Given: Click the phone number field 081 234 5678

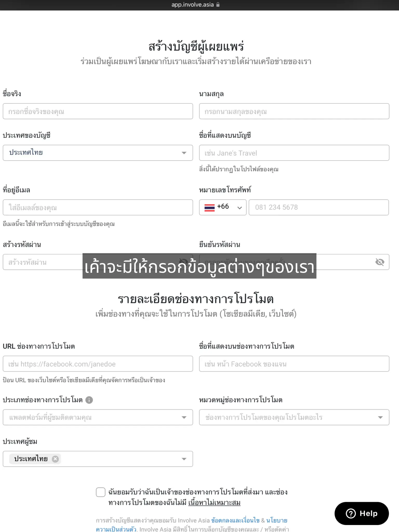Looking at the screenshot, I should click(319, 207).
